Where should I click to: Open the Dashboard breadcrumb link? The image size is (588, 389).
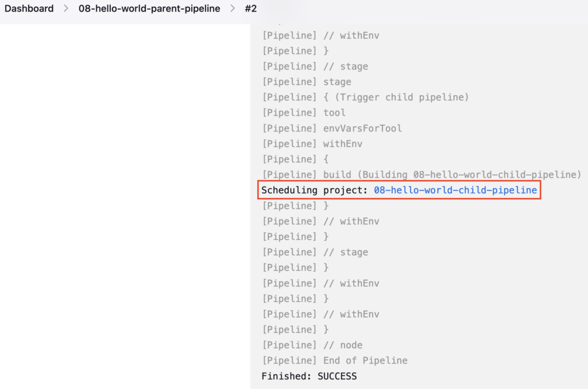[29, 8]
